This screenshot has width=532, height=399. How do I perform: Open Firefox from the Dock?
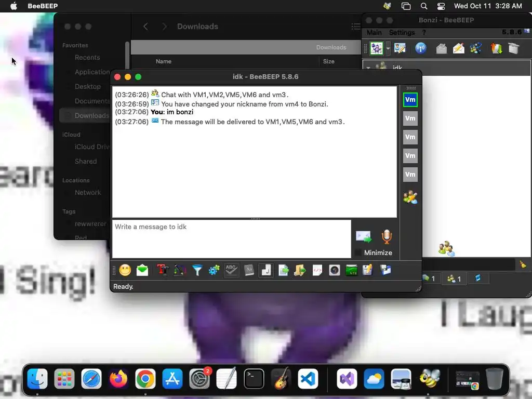coord(118,379)
